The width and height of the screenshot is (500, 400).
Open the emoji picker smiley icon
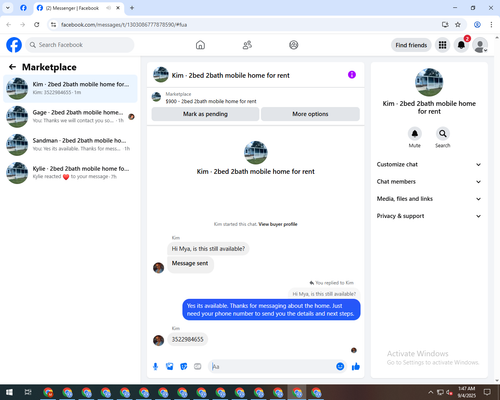[340, 367]
